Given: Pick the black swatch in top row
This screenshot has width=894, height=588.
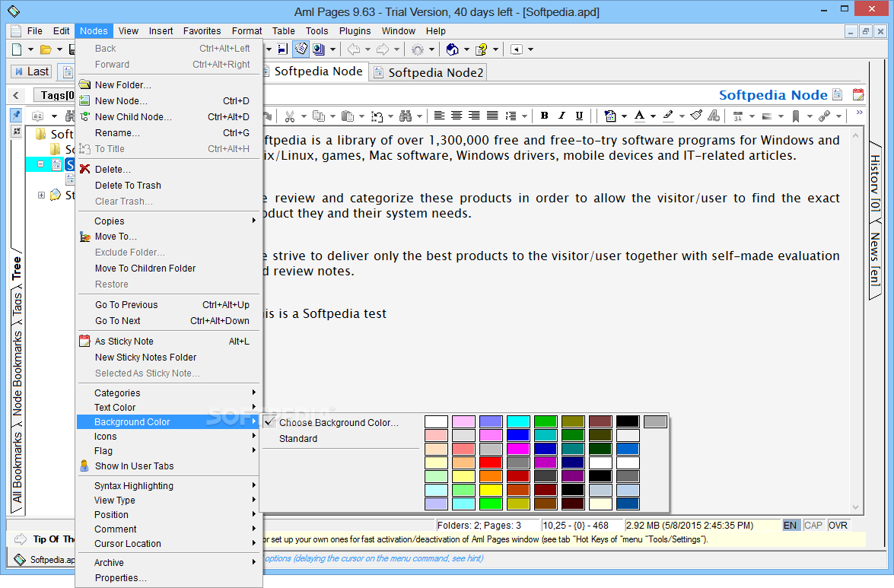Looking at the screenshot, I should point(628,421).
